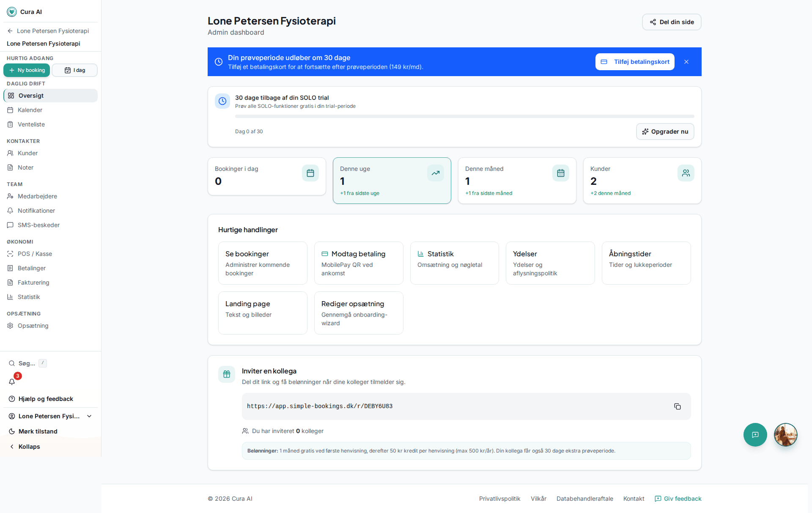Open Kunder in the sidebar

click(51, 153)
